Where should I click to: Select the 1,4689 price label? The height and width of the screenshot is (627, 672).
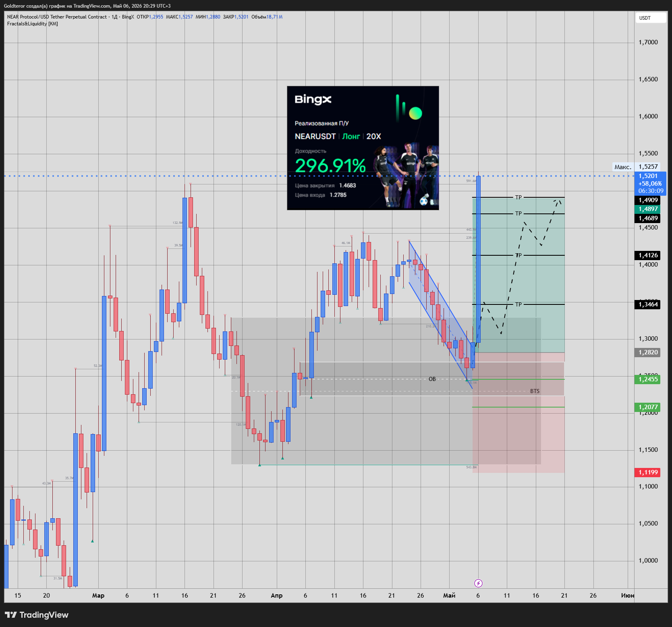point(647,218)
